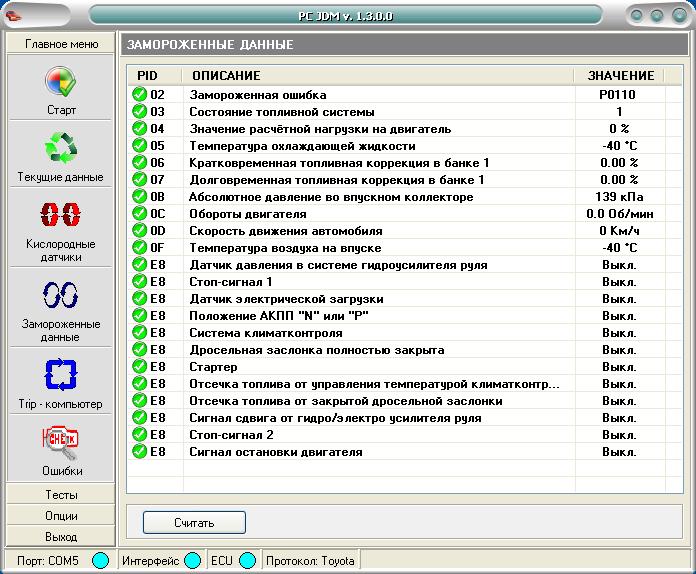Click the ЗНАЧЕНИЕ column header
Screen dimensions: 696x574
pyautogui.click(x=620, y=76)
